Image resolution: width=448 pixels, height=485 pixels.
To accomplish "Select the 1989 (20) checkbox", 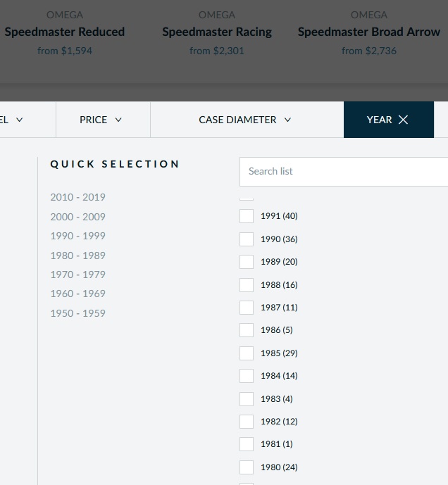I will click(247, 262).
